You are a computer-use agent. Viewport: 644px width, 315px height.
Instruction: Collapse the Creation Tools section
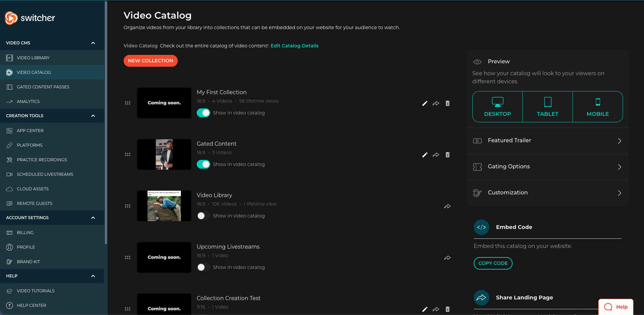point(93,116)
